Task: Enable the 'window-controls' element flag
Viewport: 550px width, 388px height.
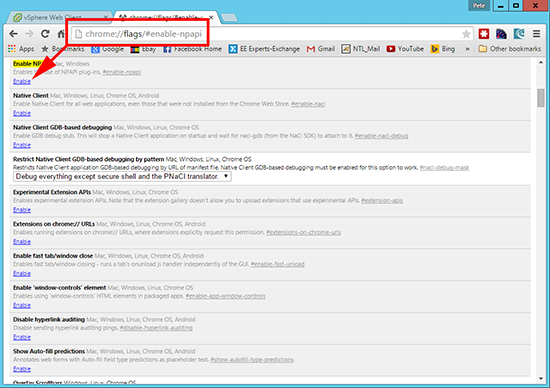Action: point(22,306)
